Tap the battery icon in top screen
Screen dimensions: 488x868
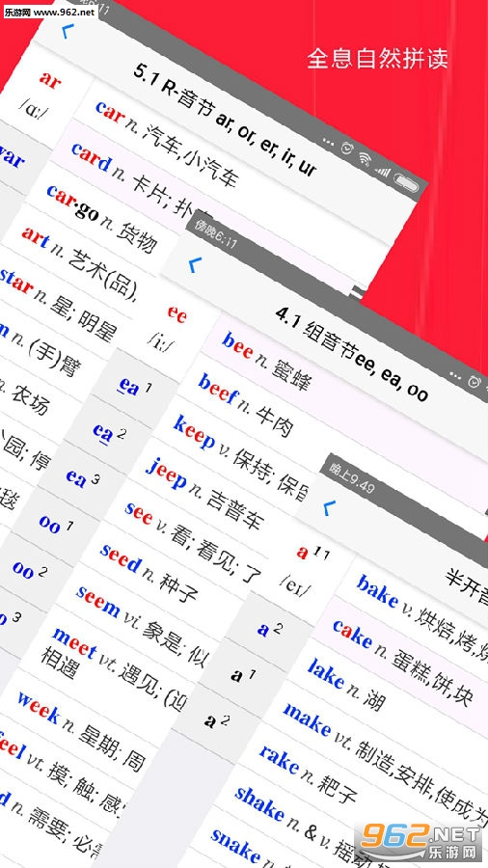point(407,180)
